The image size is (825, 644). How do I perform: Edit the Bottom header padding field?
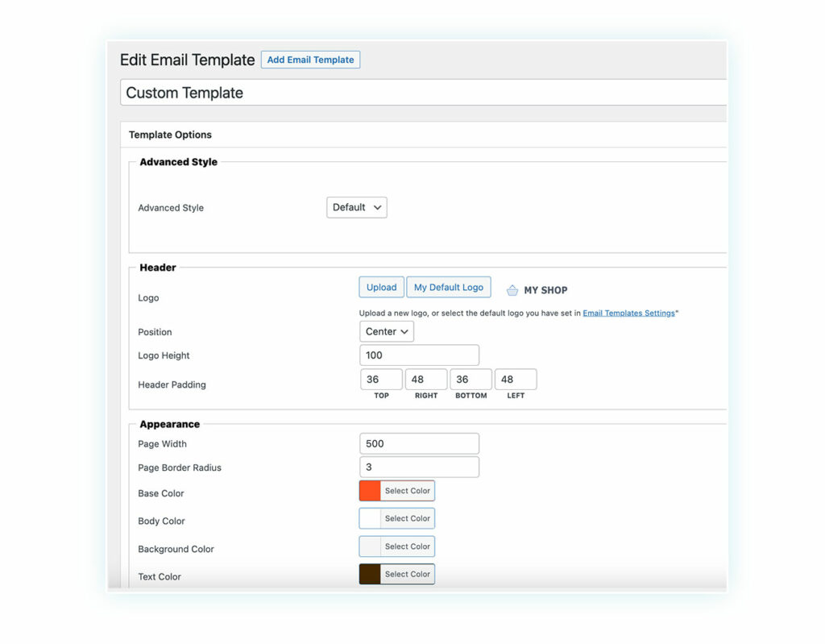(471, 380)
